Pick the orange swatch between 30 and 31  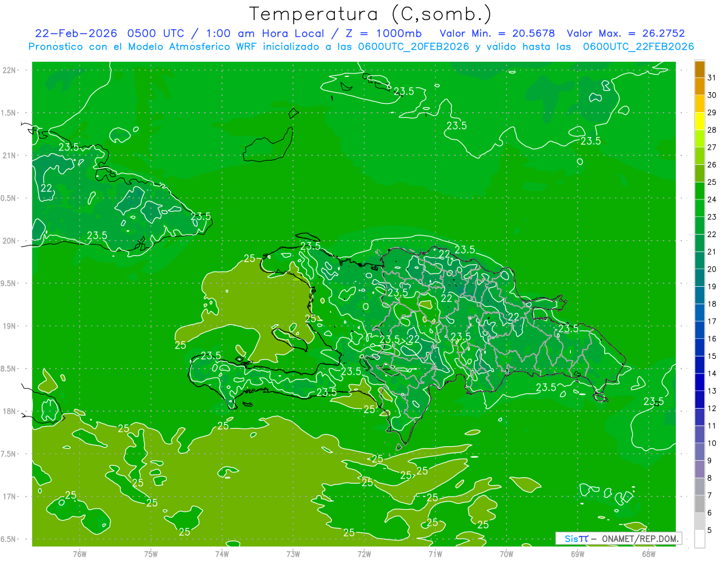click(x=699, y=87)
